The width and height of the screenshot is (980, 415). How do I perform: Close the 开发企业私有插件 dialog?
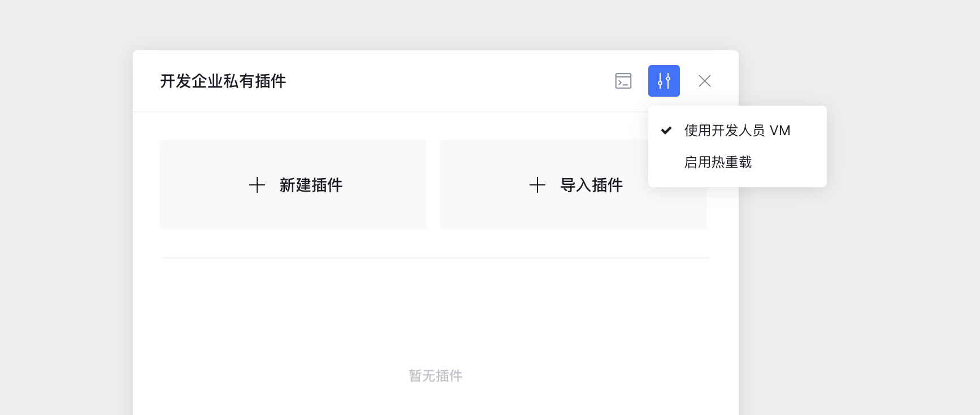coord(704,81)
